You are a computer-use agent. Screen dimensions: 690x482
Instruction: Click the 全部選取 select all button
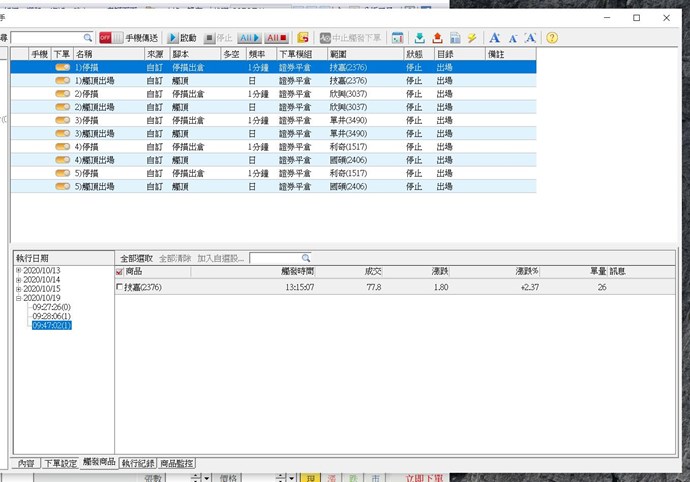click(x=136, y=257)
